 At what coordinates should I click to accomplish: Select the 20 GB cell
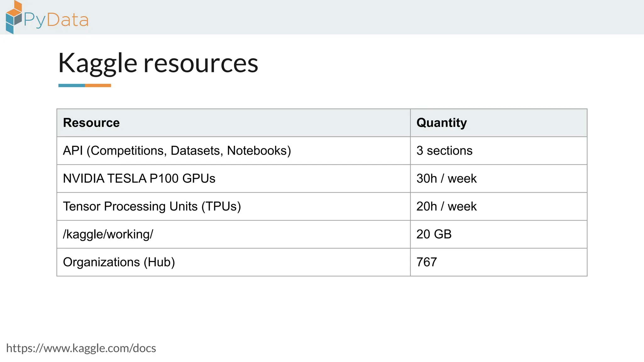pyautogui.click(x=499, y=234)
